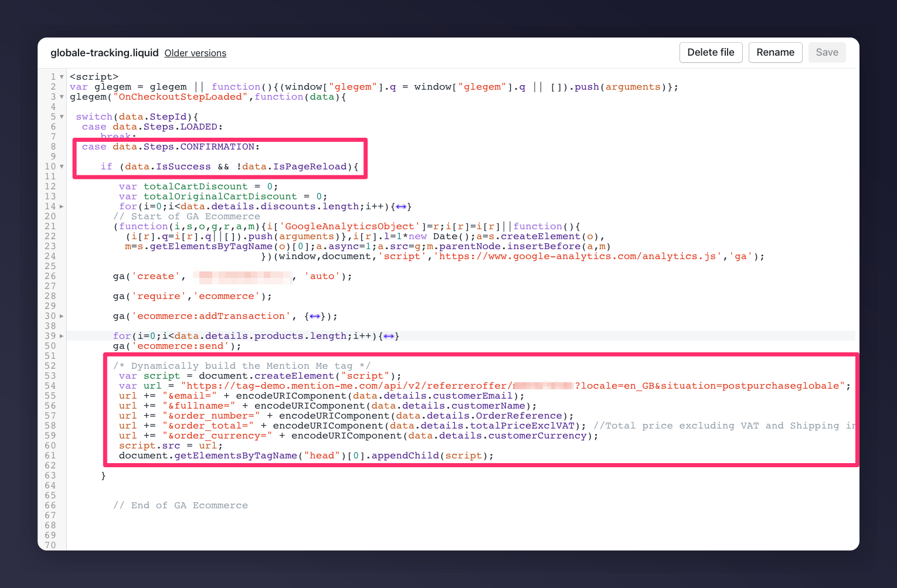This screenshot has width=897, height=588.
Task: Click the google-analytics.com/analytics.js URL string
Action: 577,256
